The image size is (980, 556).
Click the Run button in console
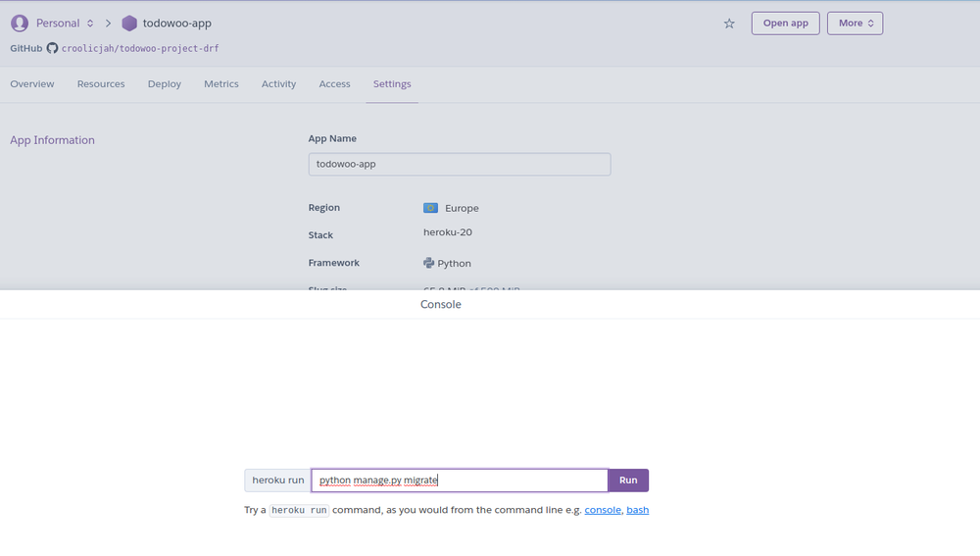pyautogui.click(x=628, y=480)
